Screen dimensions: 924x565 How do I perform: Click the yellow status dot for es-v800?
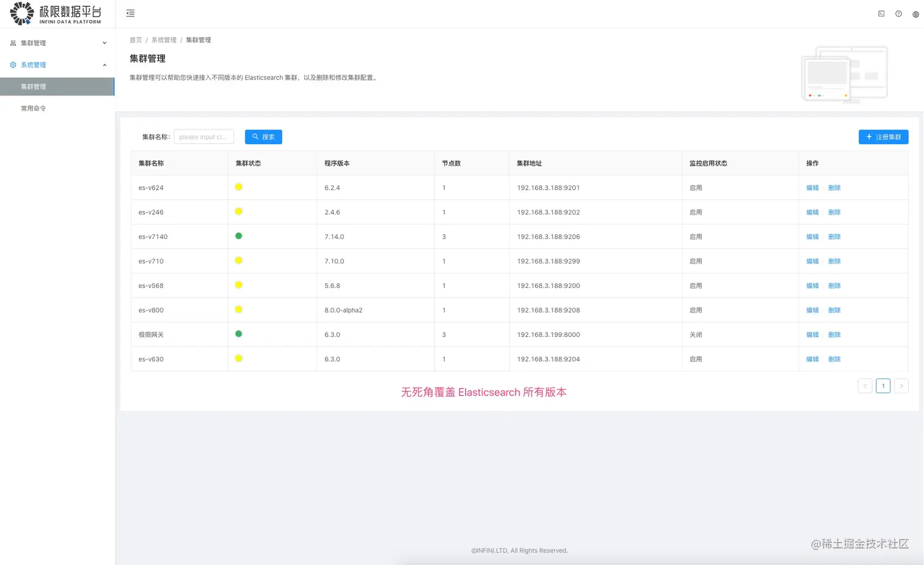(239, 309)
